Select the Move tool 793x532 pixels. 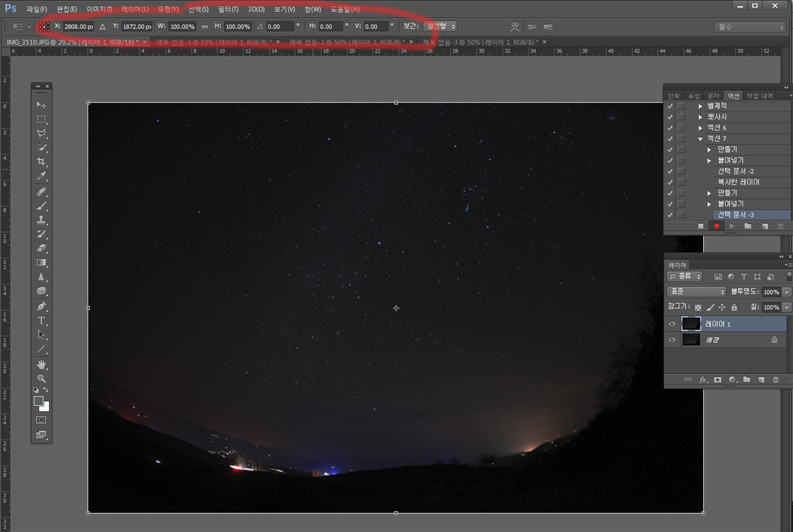pos(42,105)
